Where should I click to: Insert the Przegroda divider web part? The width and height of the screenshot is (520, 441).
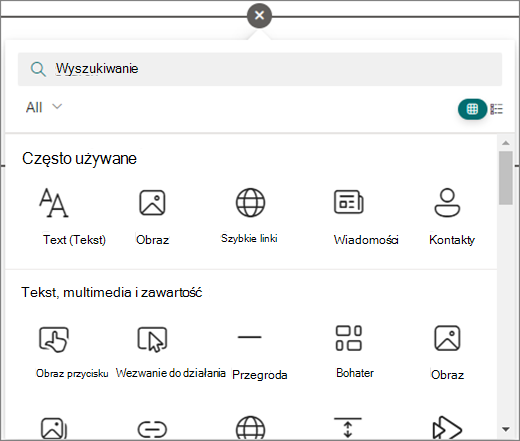coord(250,337)
